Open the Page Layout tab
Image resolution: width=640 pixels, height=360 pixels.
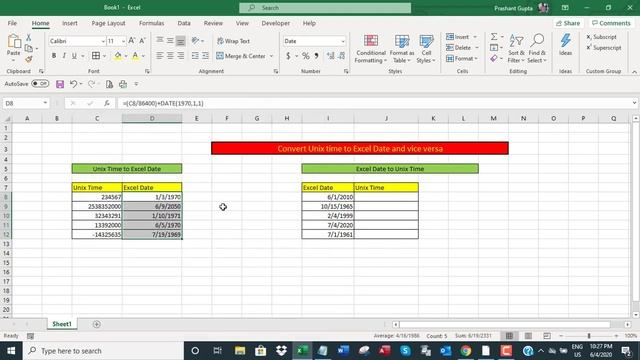click(x=108, y=23)
